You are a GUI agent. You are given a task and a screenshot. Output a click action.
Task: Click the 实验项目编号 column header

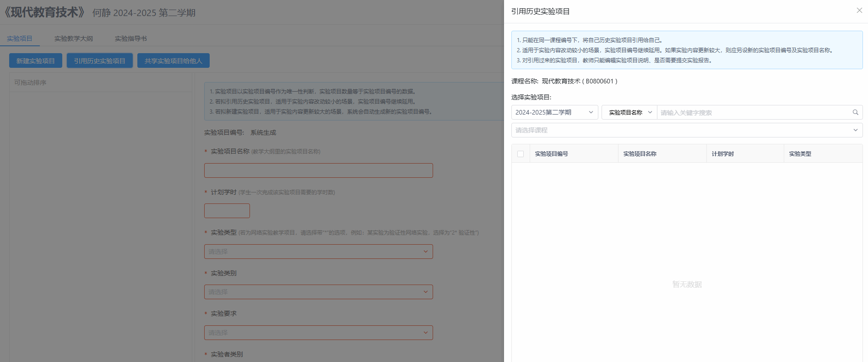point(552,154)
